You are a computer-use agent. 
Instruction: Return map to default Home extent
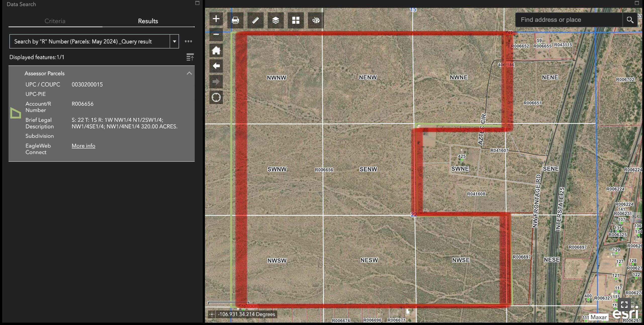(216, 50)
